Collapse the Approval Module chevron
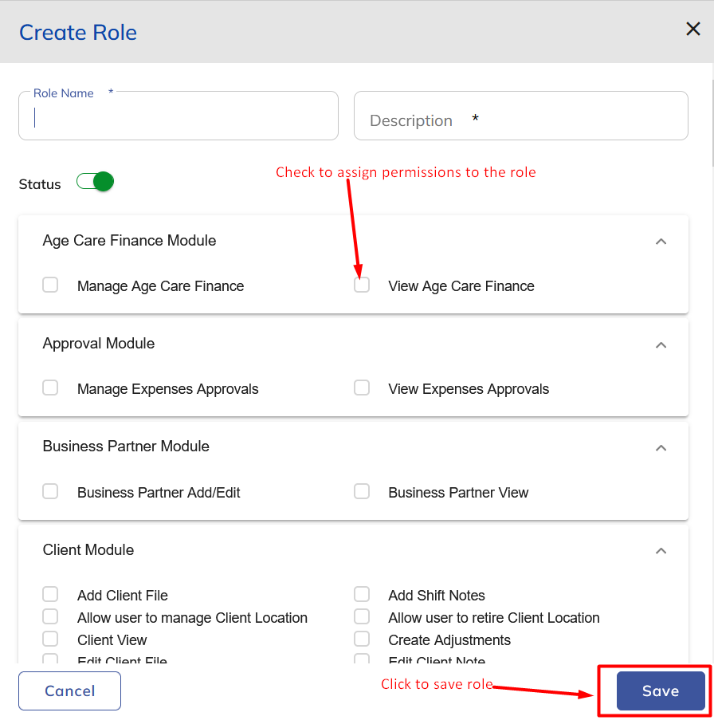This screenshot has width=714, height=728. (x=661, y=345)
